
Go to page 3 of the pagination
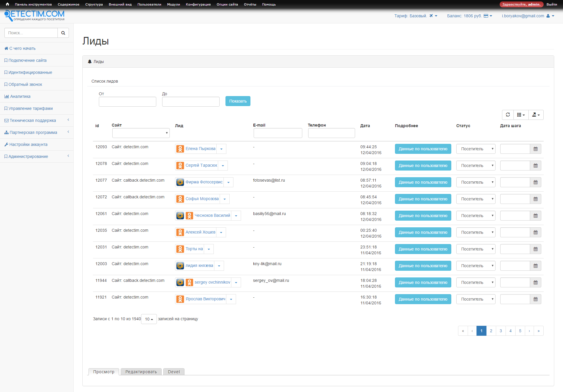[501, 330]
